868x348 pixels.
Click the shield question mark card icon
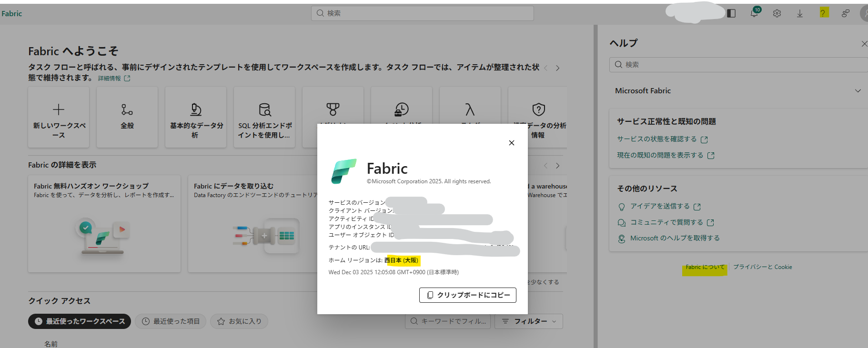pos(539,109)
